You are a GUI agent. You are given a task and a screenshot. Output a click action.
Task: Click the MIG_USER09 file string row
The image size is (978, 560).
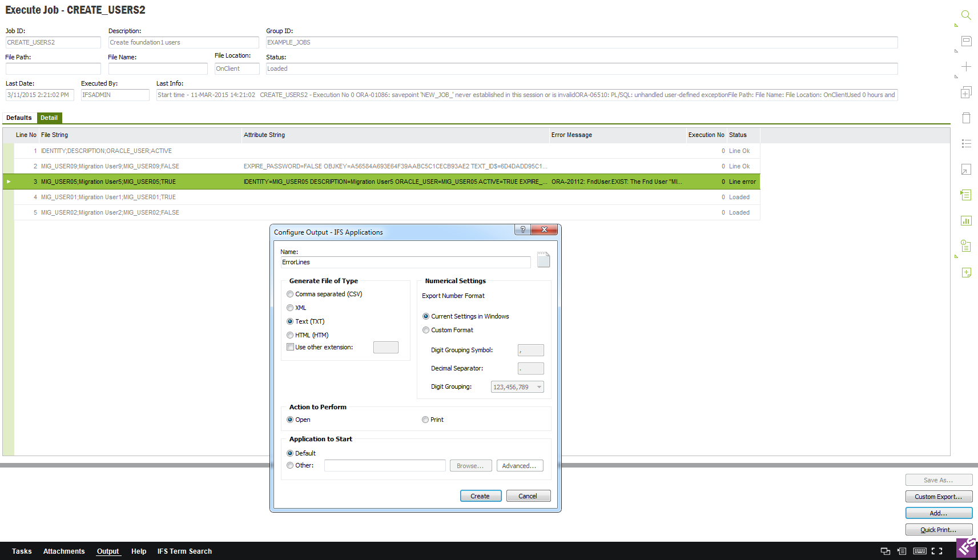[110, 166]
